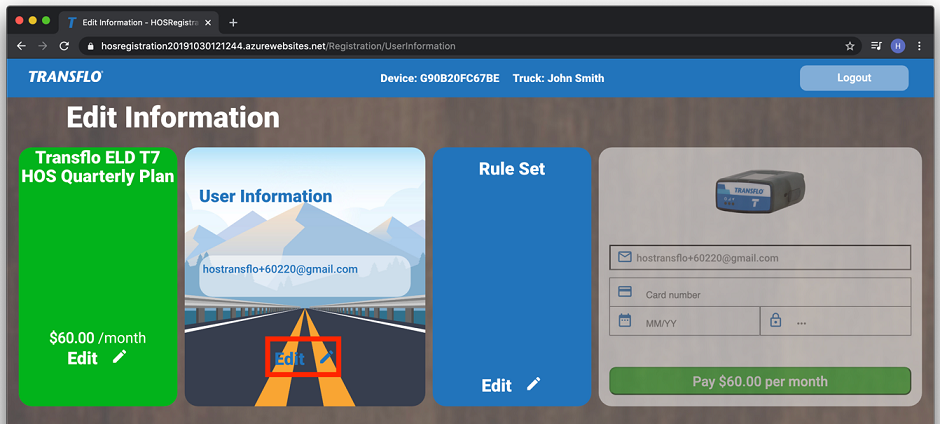
Task: Click the pencil icon in User Information card
Action: click(x=326, y=358)
